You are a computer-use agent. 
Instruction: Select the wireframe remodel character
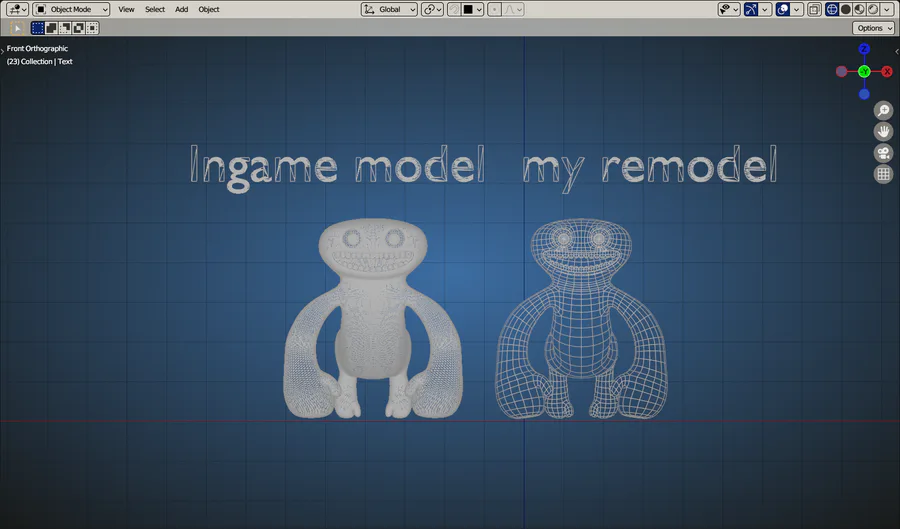581,318
